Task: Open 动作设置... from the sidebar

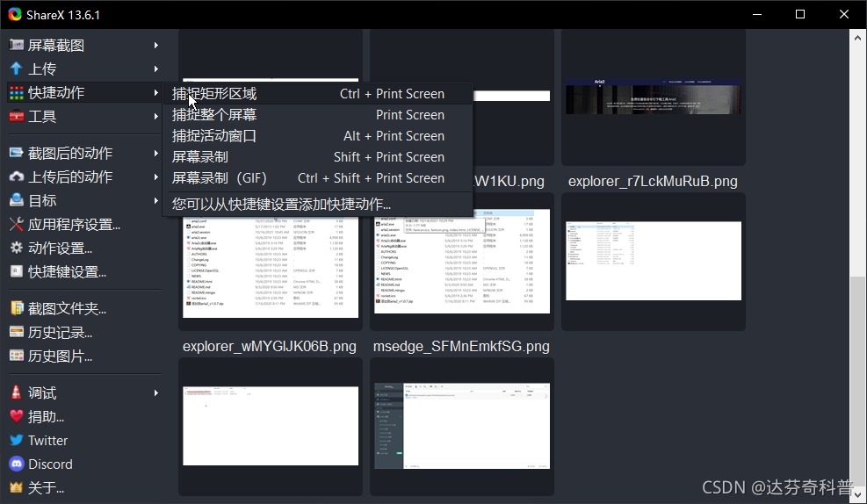Action: coord(61,248)
